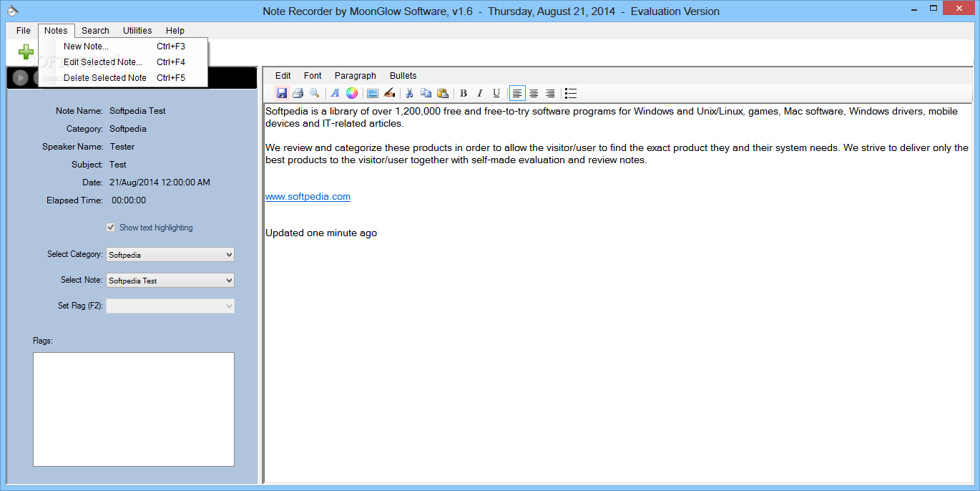Open the Help menu
This screenshot has height=491, width=980.
click(x=175, y=31)
